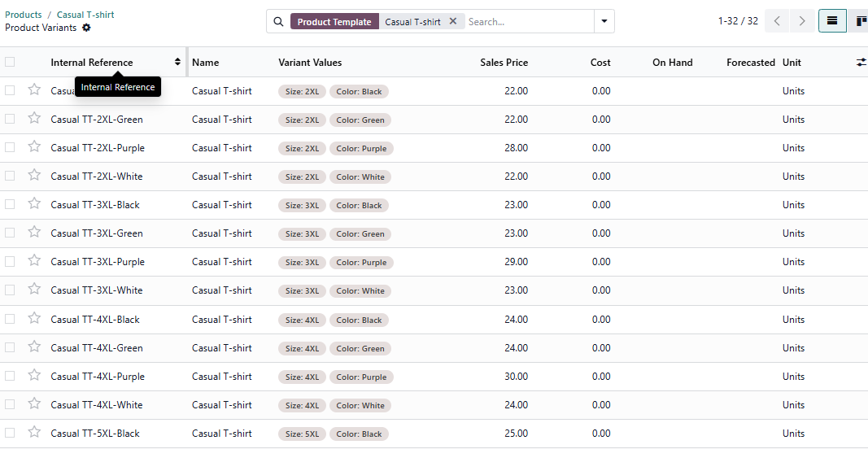Switch to list view
Image resolution: width=868 pixels, height=449 pixels.
(831, 21)
